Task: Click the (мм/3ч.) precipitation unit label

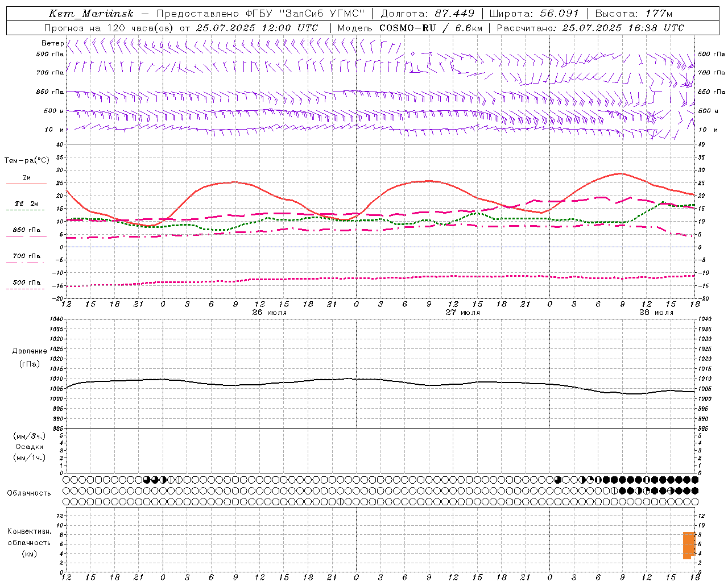Action: click(x=29, y=436)
